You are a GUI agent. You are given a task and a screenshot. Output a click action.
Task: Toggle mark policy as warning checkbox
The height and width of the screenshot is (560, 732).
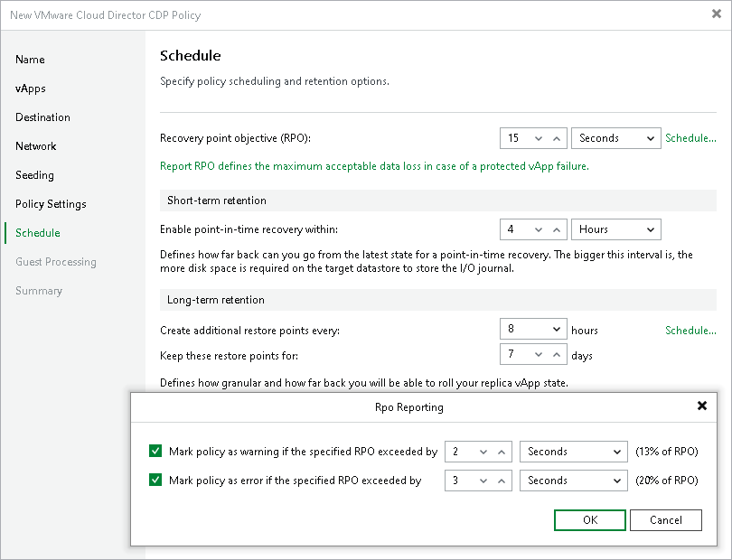(155, 451)
